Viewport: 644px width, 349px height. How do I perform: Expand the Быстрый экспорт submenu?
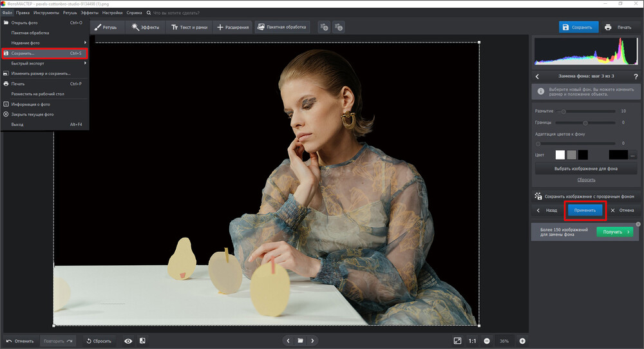click(x=44, y=63)
